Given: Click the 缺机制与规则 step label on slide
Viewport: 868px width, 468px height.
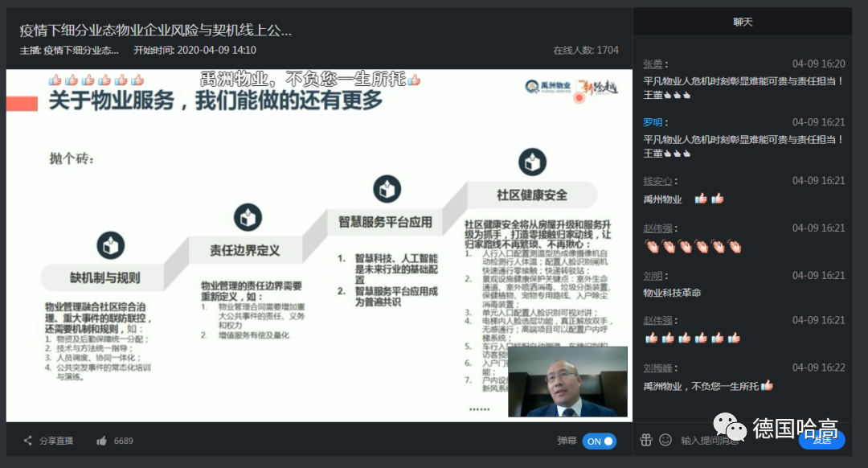Looking at the screenshot, I should click(x=105, y=277).
